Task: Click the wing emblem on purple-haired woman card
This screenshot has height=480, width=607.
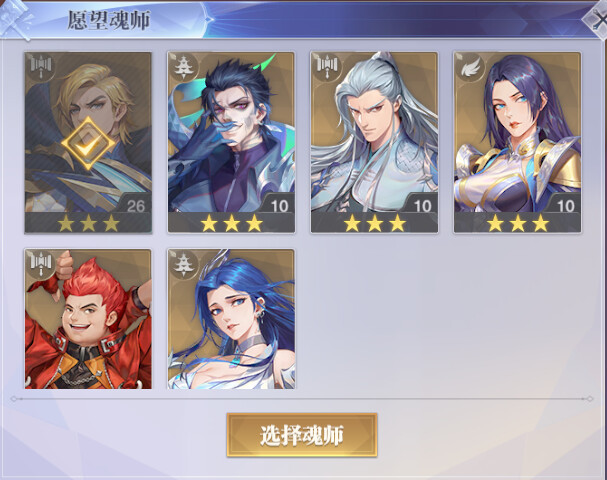Action: 470,67
